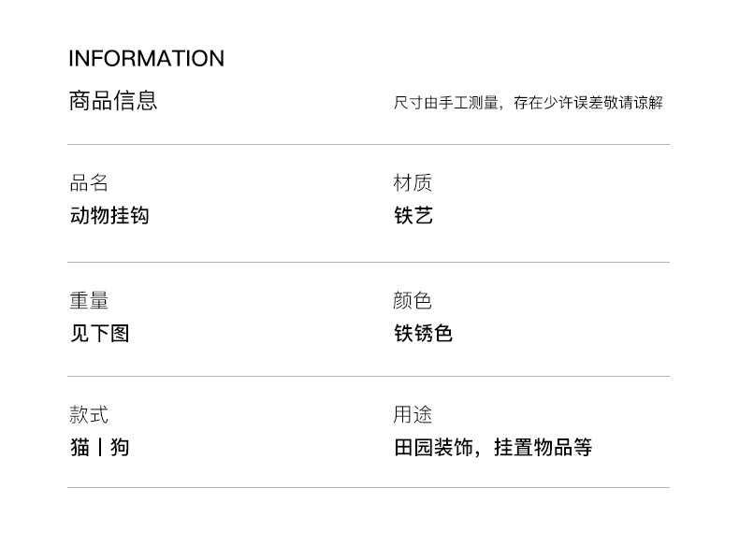Select the 动物挂钩 product name value

coord(109,216)
